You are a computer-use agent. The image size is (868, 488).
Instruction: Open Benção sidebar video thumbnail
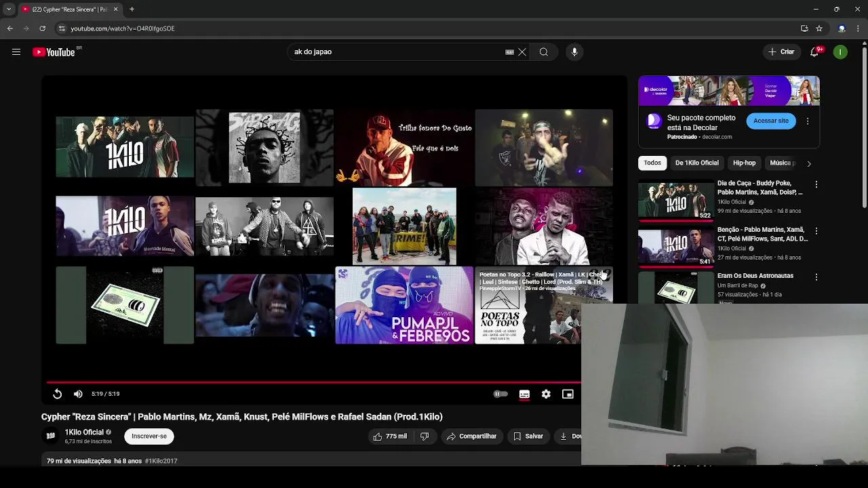pyautogui.click(x=675, y=247)
